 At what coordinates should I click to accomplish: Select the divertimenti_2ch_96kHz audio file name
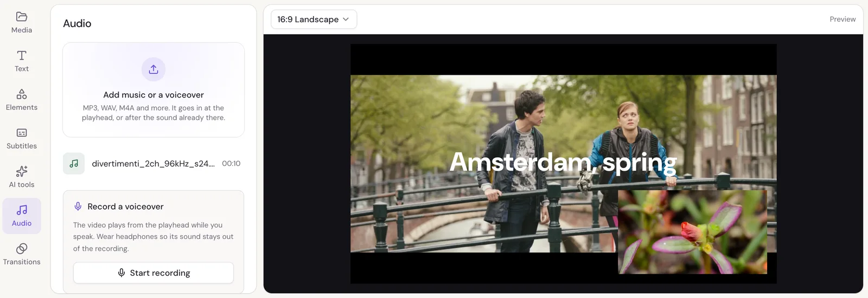coord(153,164)
